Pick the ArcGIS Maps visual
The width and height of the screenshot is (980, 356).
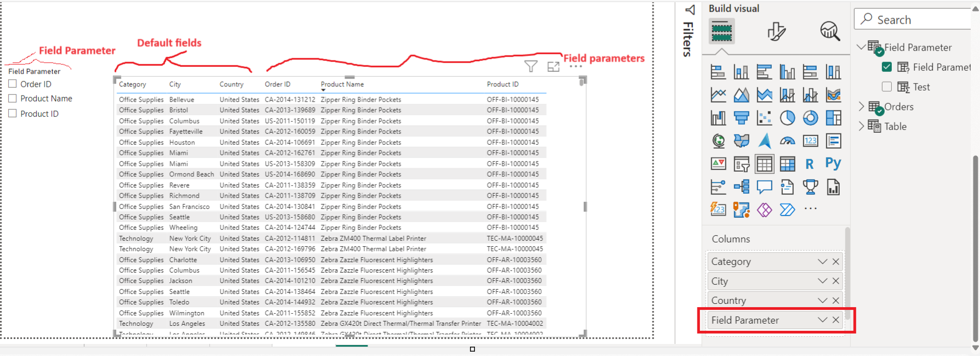pos(741,210)
